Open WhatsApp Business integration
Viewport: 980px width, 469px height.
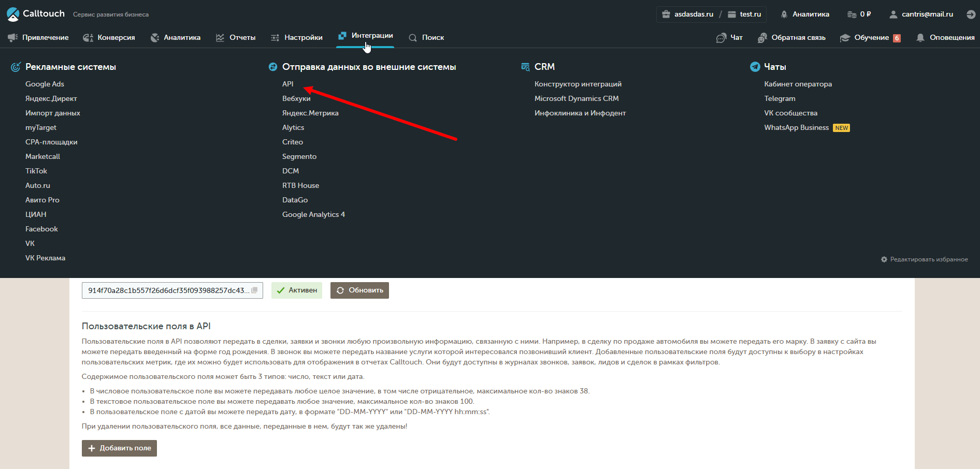[x=797, y=127]
